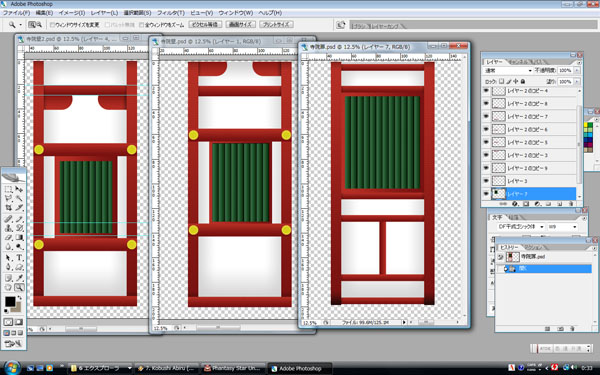
Task: Click create new layer icon
Action: tap(560, 204)
